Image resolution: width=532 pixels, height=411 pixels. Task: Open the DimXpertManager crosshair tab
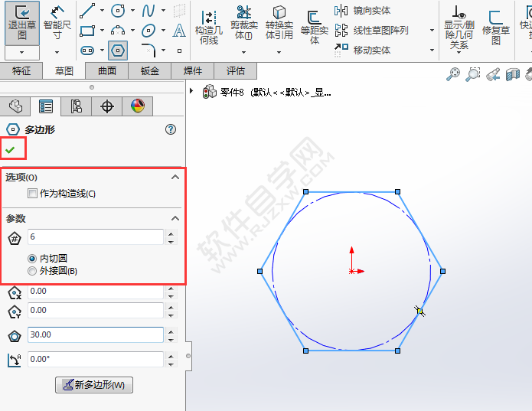107,106
